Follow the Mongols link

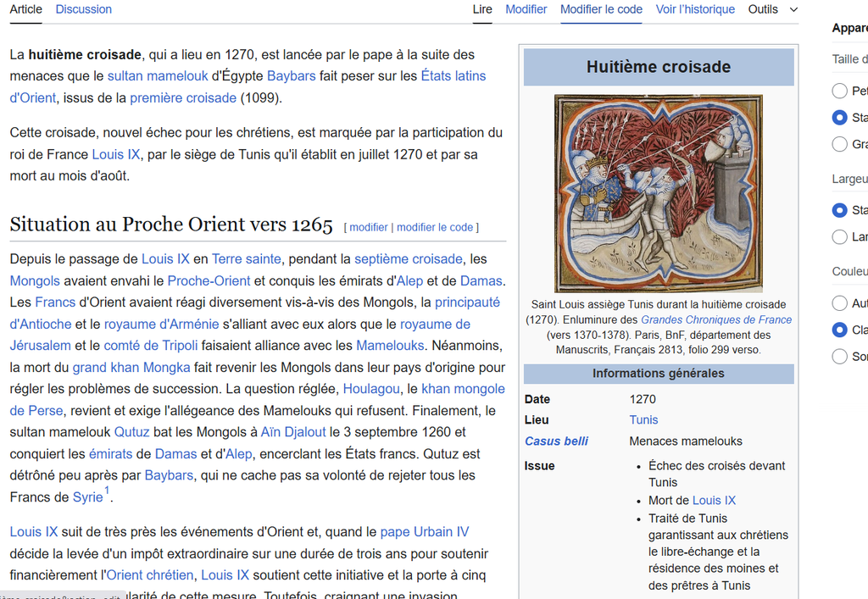pos(35,281)
